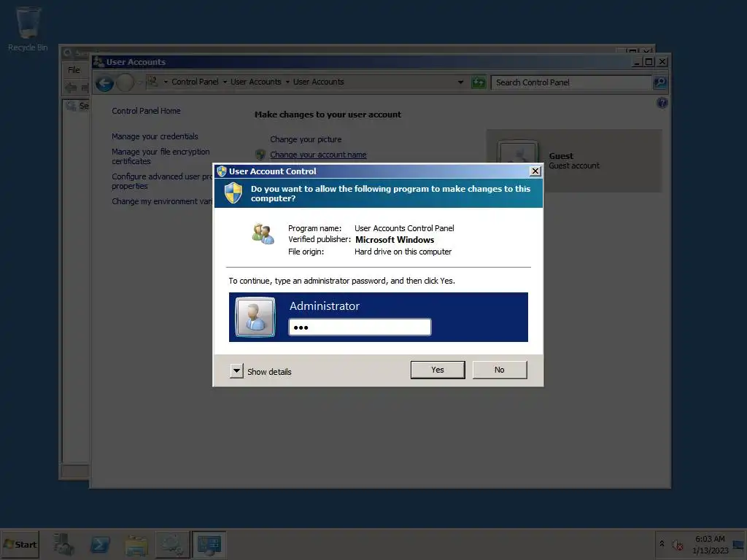747x560 pixels.
Task: Open Change your picture link
Action: click(x=306, y=139)
